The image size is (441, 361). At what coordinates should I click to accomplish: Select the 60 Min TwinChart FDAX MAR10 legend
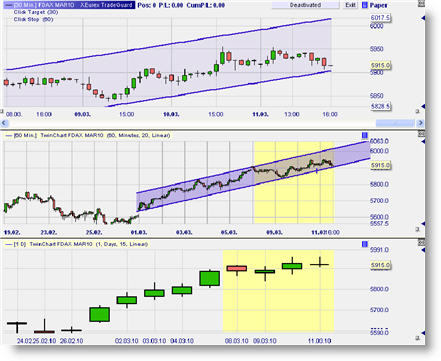point(88,135)
